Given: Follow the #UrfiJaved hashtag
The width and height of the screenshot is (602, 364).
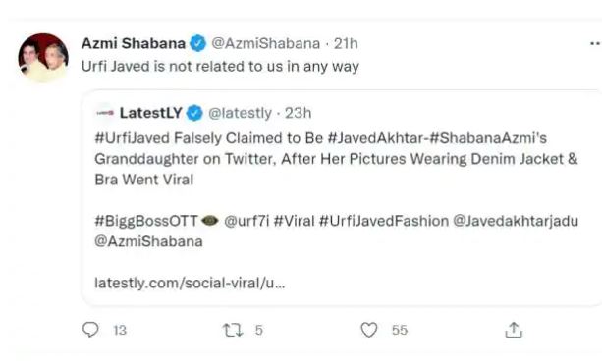Looking at the screenshot, I should pos(133,138).
